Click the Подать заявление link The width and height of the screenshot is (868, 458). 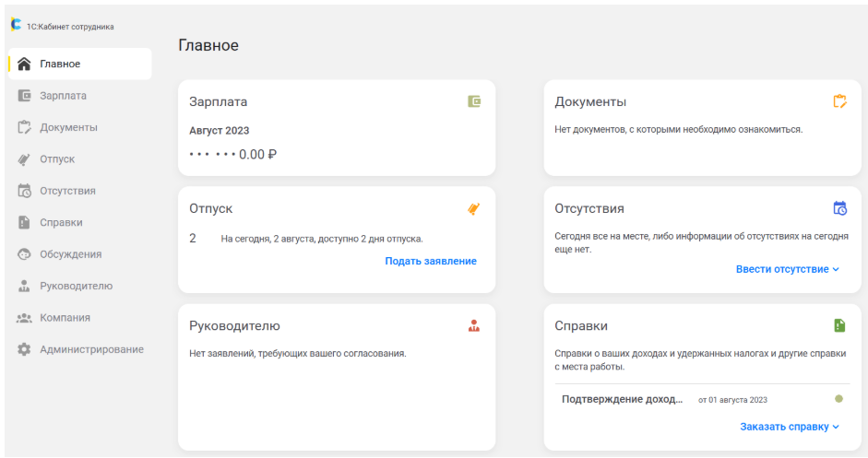point(431,261)
